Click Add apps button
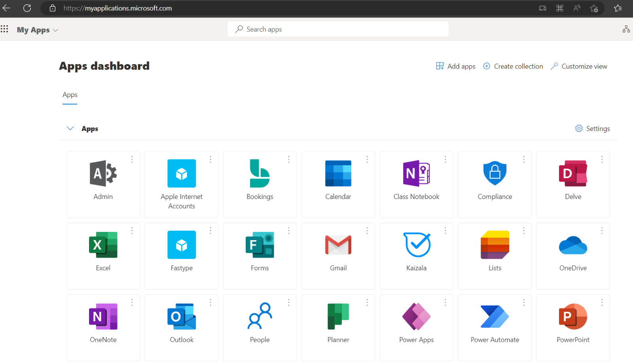The image size is (633, 364). point(456,66)
